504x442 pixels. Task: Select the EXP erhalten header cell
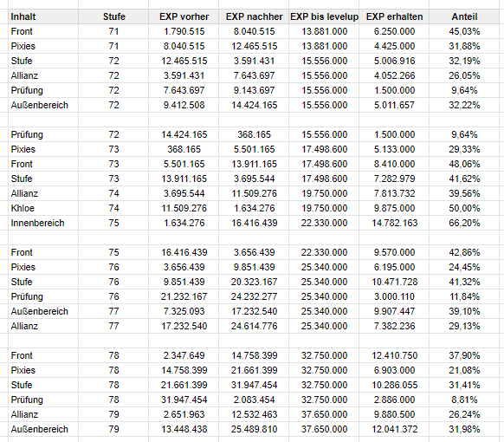click(x=394, y=16)
